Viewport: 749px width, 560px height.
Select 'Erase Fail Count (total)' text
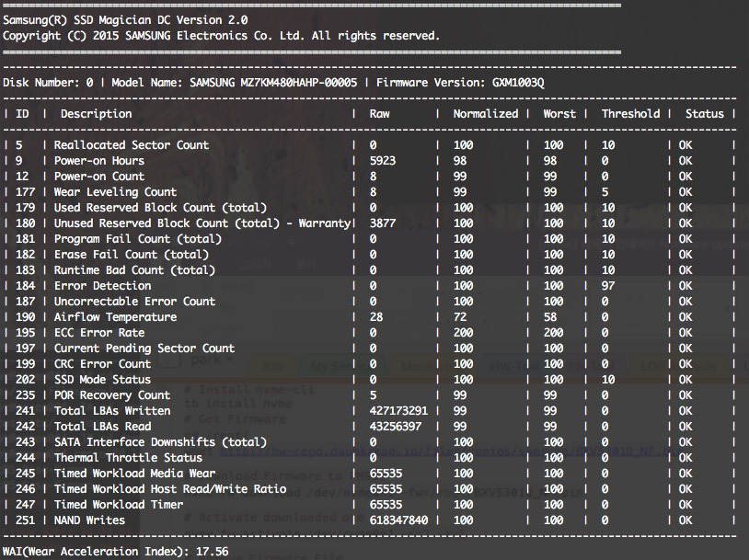[x=132, y=255]
